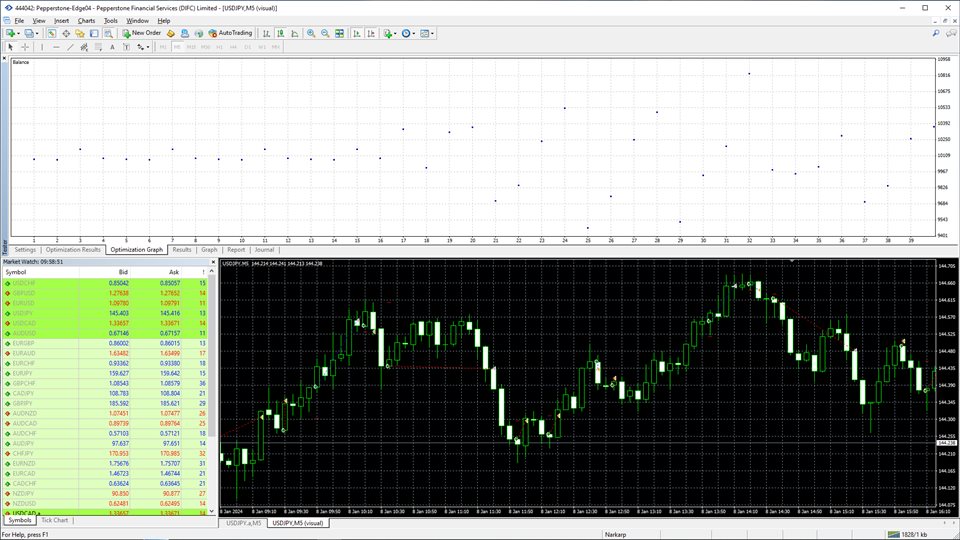Screen dimensions: 960x540
Task: Select the crosshair tool
Action: click(x=25, y=47)
